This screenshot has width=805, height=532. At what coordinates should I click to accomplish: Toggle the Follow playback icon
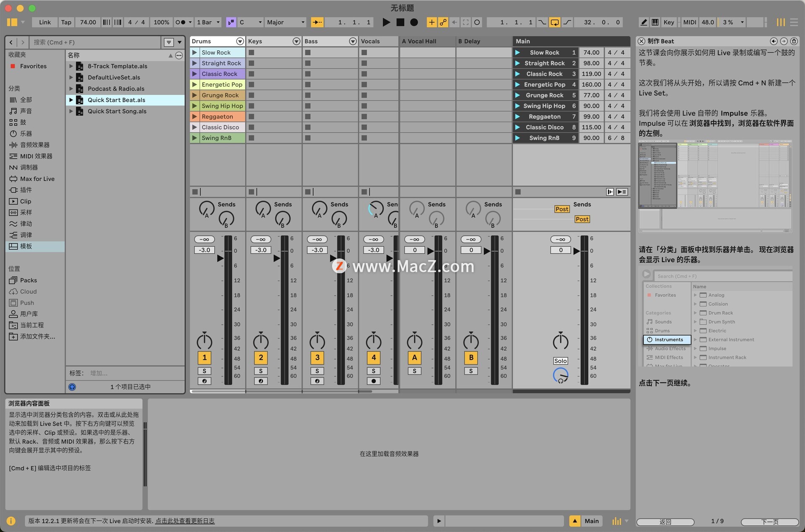click(317, 22)
